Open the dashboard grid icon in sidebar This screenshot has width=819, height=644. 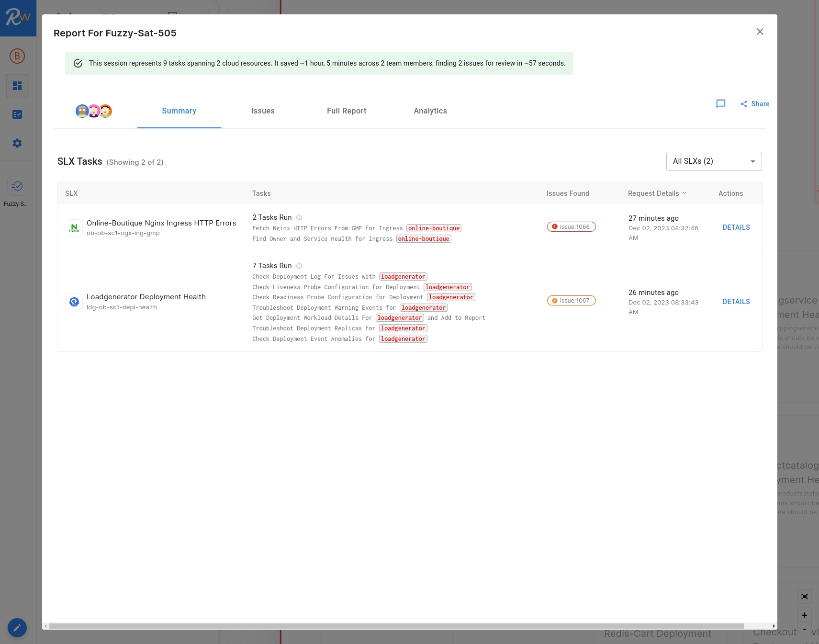coord(17,86)
